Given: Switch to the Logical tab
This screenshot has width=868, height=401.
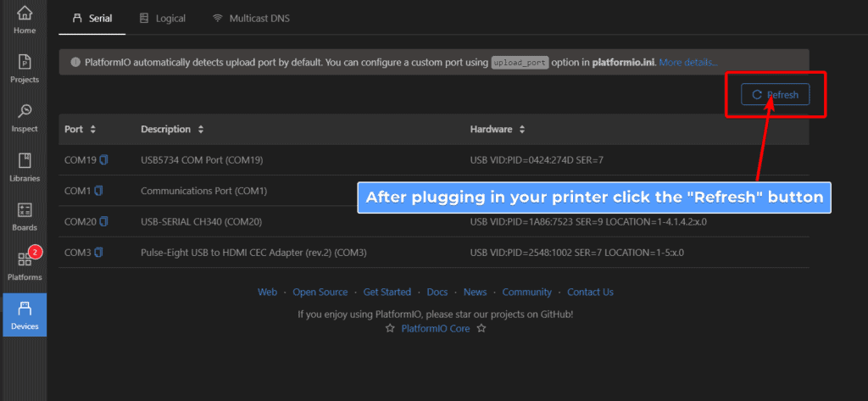Looking at the screenshot, I should [162, 19].
